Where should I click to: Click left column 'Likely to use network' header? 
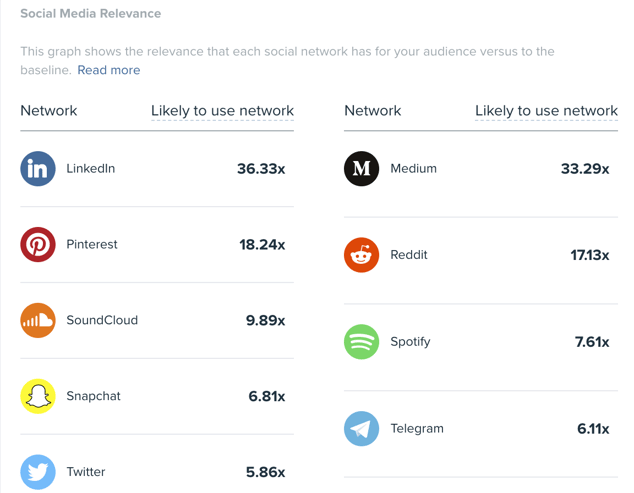coord(222,110)
